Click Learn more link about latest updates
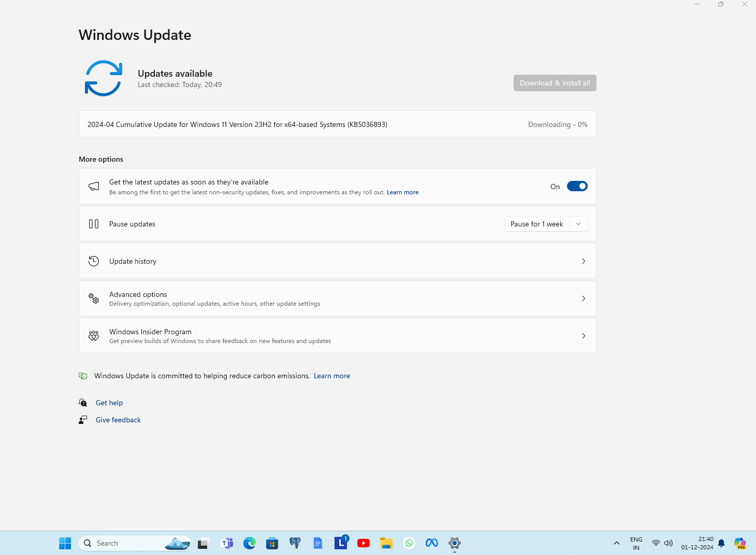 click(402, 192)
